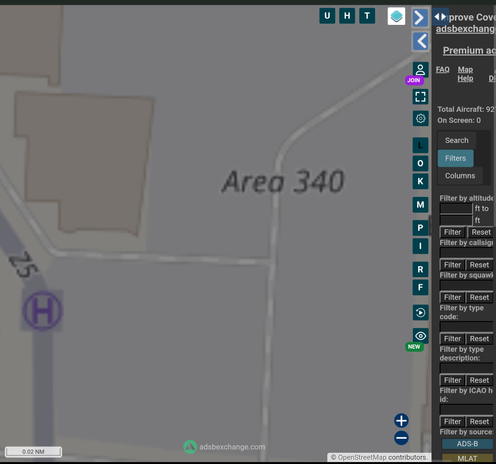Reset the callsign filter

(479, 265)
